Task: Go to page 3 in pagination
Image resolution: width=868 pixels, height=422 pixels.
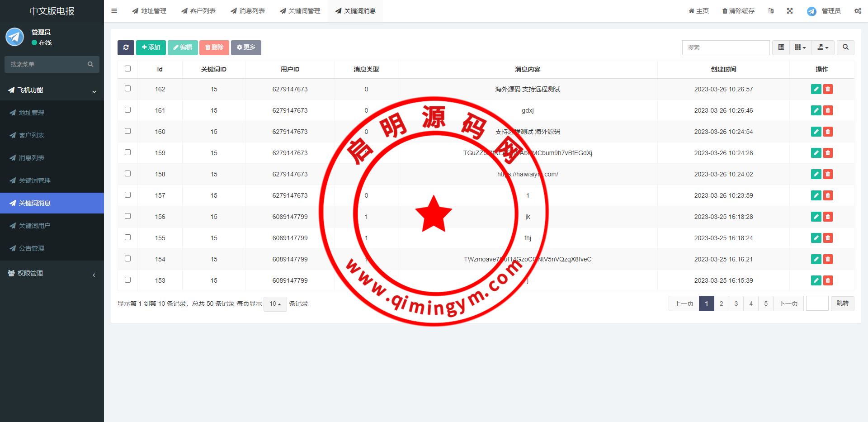Action: click(x=736, y=303)
